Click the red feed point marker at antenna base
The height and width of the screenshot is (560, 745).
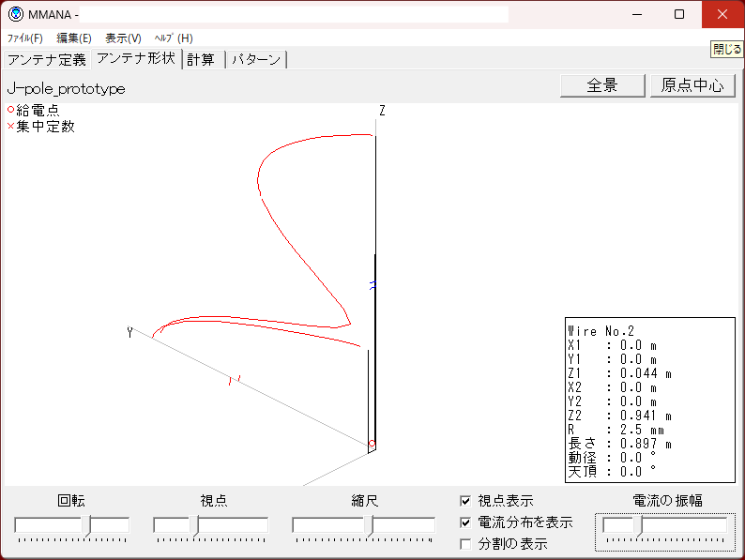click(x=372, y=444)
